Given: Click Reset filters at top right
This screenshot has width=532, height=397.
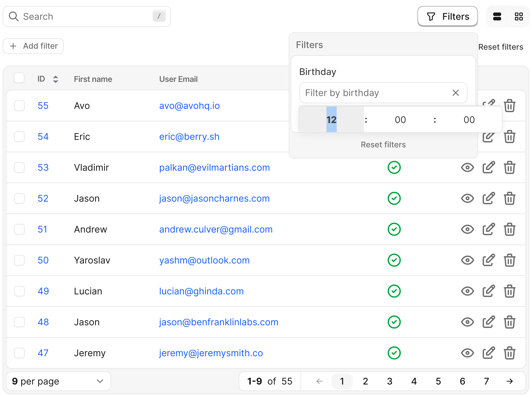Looking at the screenshot, I should [501, 47].
